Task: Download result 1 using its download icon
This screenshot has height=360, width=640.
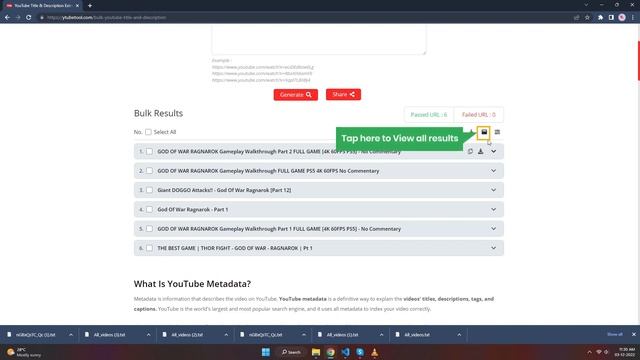Action: (481, 151)
